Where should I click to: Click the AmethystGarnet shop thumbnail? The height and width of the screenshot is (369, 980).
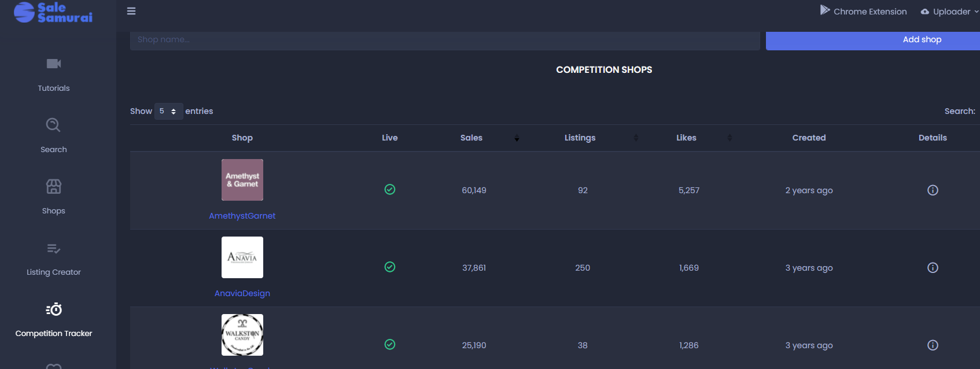pos(242,180)
